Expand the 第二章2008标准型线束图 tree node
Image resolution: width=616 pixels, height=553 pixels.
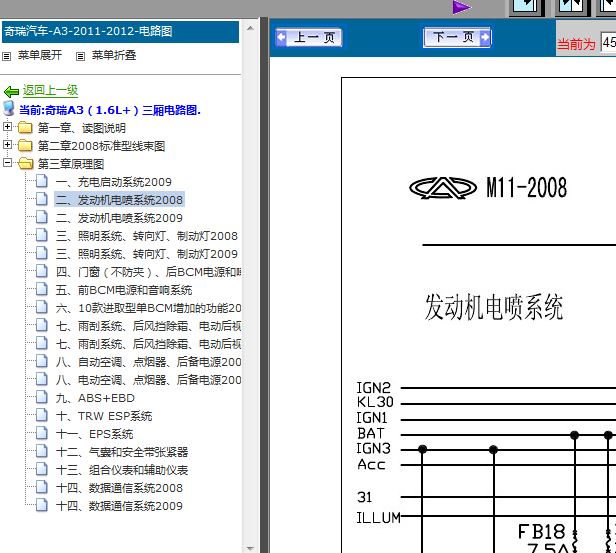point(7,145)
